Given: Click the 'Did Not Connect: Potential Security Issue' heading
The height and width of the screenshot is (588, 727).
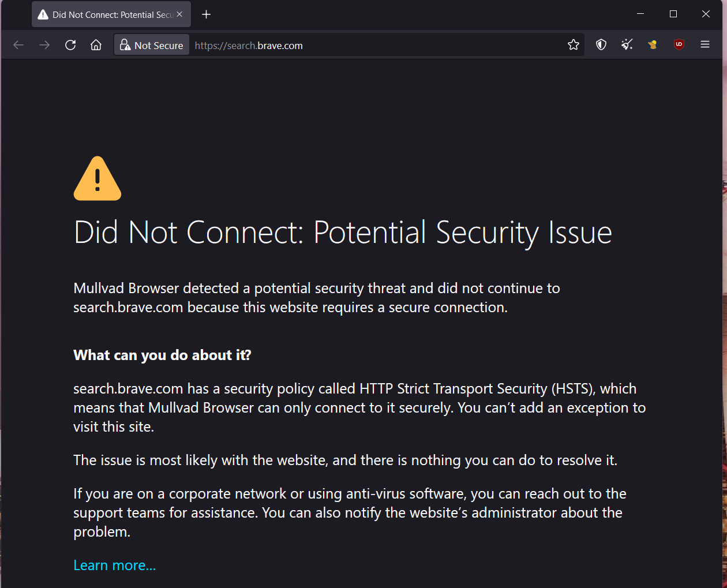Looking at the screenshot, I should click(343, 233).
